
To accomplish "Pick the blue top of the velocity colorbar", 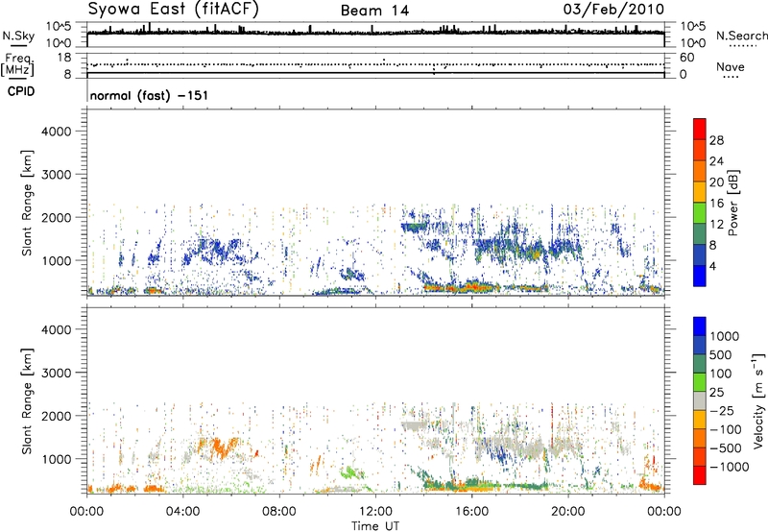I will pyautogui.click(x=700, y=326).
